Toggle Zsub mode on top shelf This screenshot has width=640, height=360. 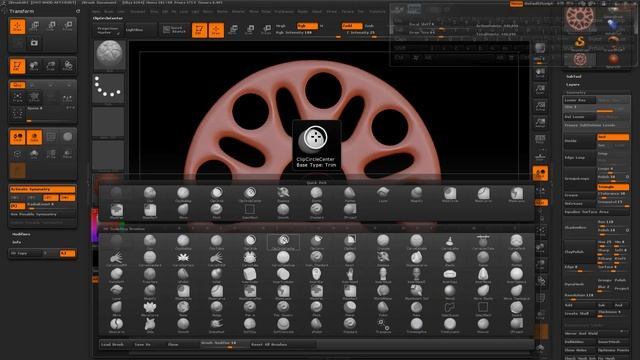370,26
